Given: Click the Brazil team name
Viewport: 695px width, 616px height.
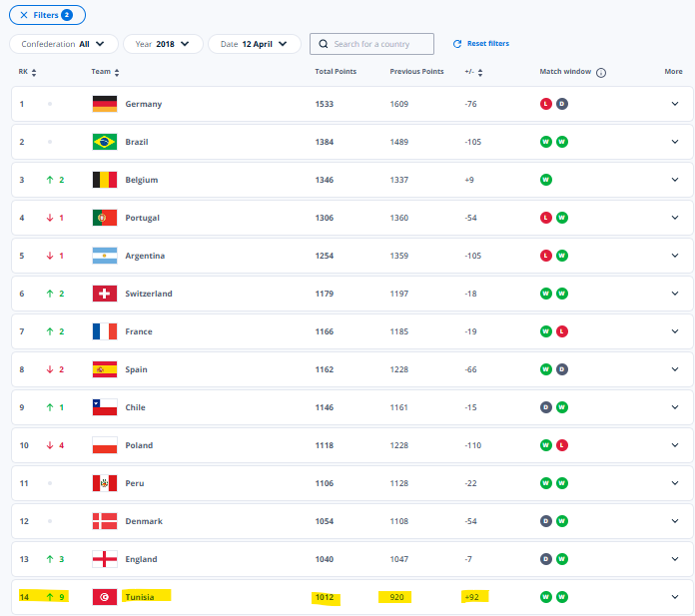Looking at the screenshot, I should coord(137,142).
